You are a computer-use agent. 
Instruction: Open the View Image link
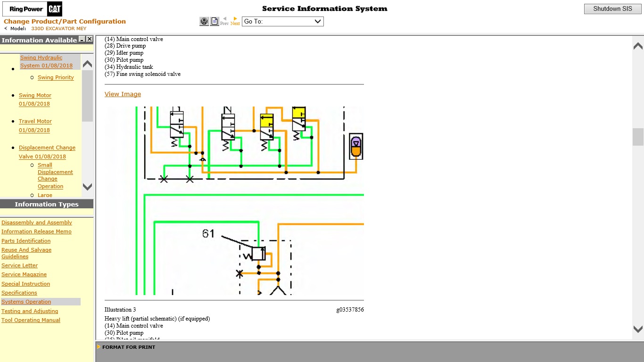123,94
